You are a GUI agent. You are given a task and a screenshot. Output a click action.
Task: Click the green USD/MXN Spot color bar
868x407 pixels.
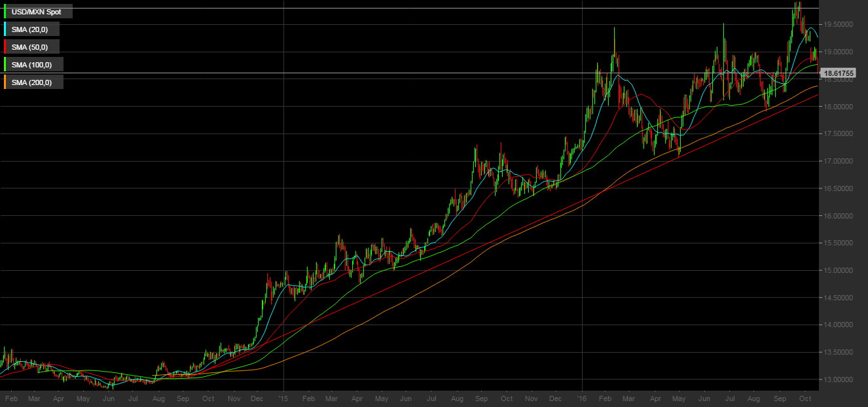point(5,12)
